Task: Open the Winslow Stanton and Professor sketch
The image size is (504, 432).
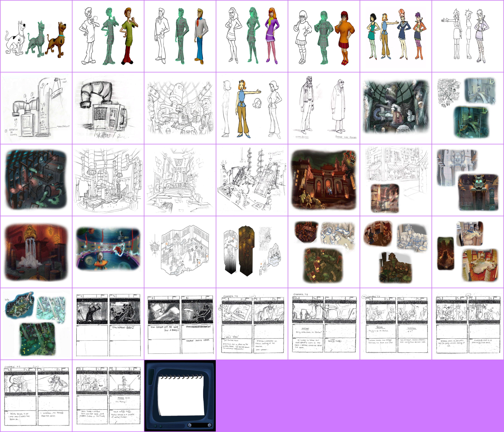Action: coord(324,108)
